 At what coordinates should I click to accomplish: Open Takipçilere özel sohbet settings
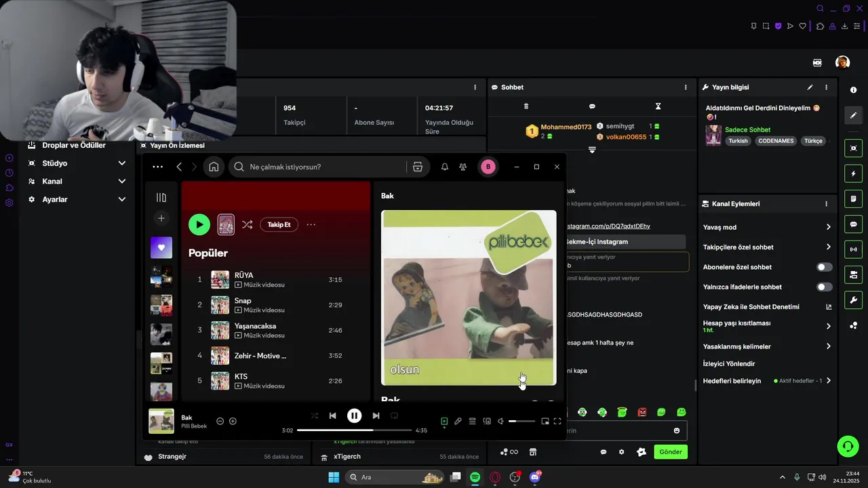767,247
